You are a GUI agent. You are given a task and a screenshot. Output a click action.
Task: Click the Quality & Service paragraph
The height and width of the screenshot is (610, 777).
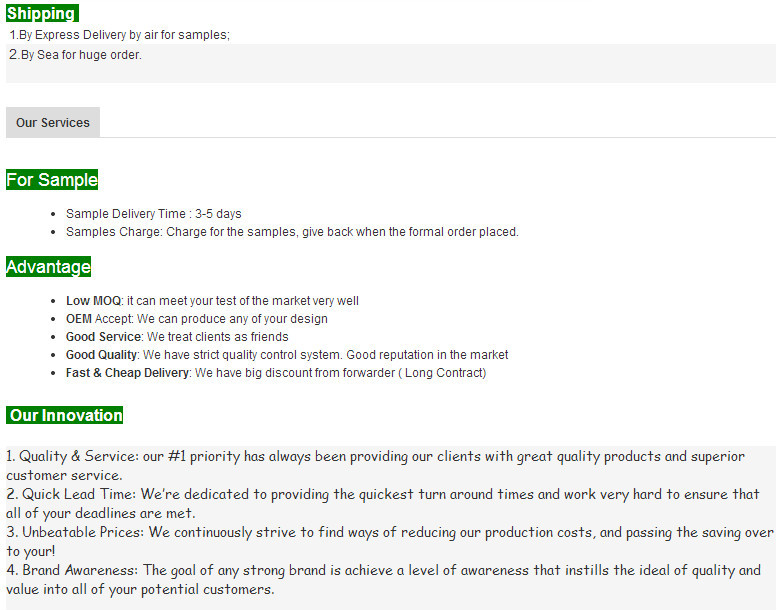[375, 465]
